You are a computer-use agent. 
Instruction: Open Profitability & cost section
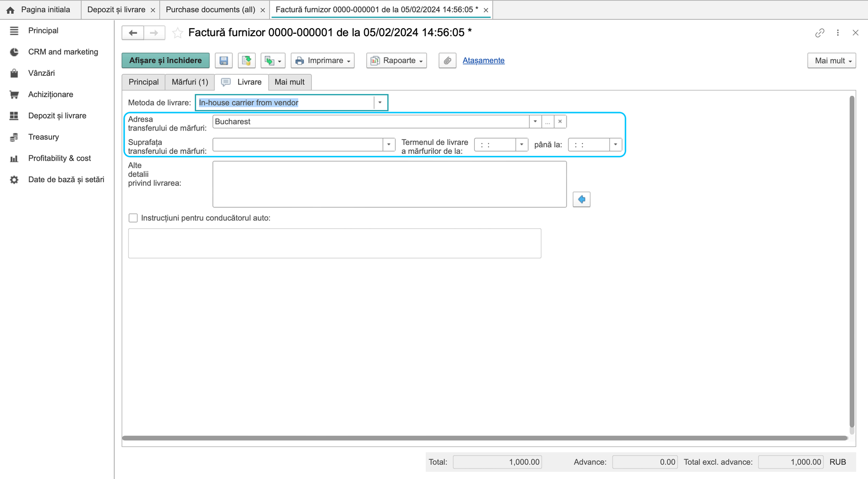(x=60, y=158)
